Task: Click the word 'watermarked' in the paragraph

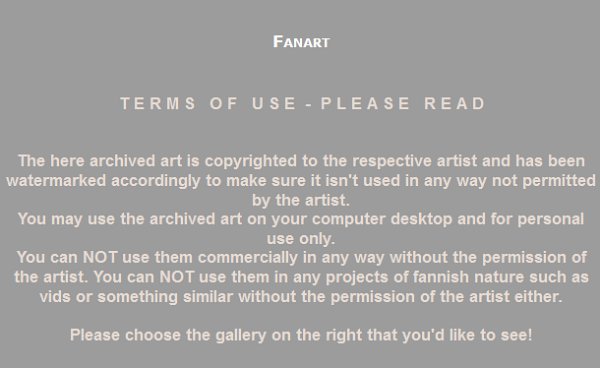Action: (x=56, y=181)
